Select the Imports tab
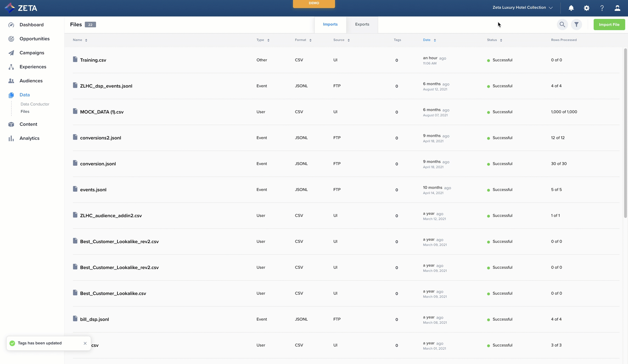 point(330,25)
